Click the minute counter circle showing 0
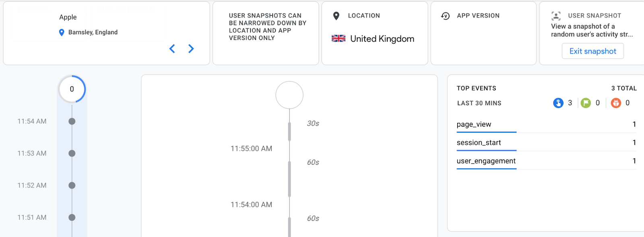Image resolution: width=644 pixels, height=237 pixels. tap(72, 89)
